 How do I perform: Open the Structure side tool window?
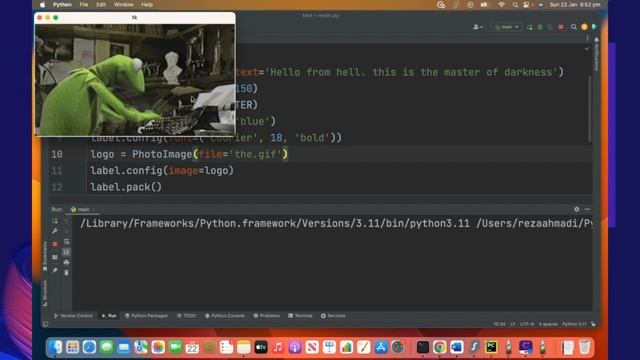coord(45,293)
